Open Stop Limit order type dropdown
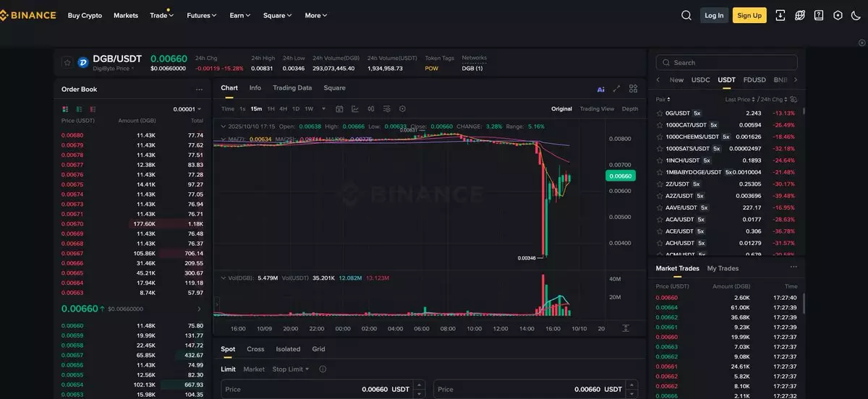The height and width of the screenshot is (399, 868). click(x=291, y=369)
